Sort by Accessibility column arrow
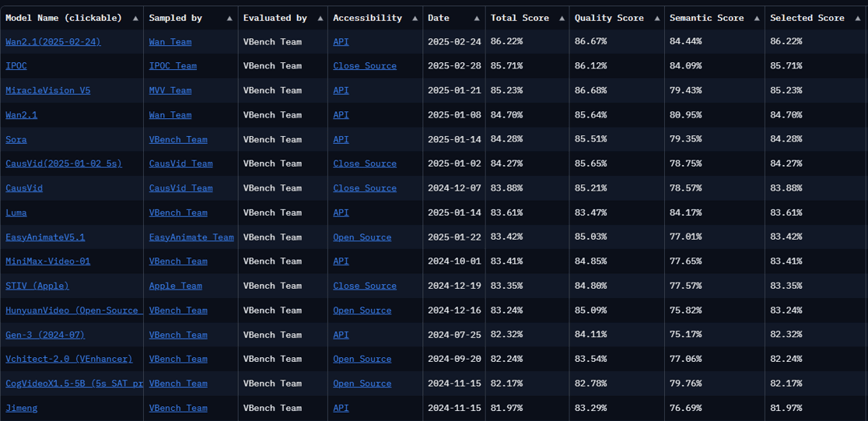The height and width of the screenshot is (421, 868). pos(415,18)
